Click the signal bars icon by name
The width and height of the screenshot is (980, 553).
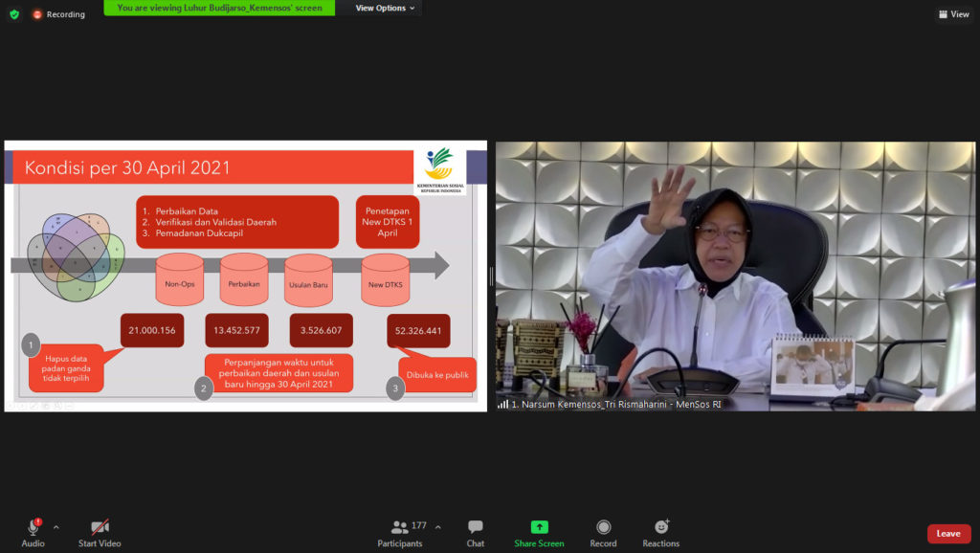[502, 405]
